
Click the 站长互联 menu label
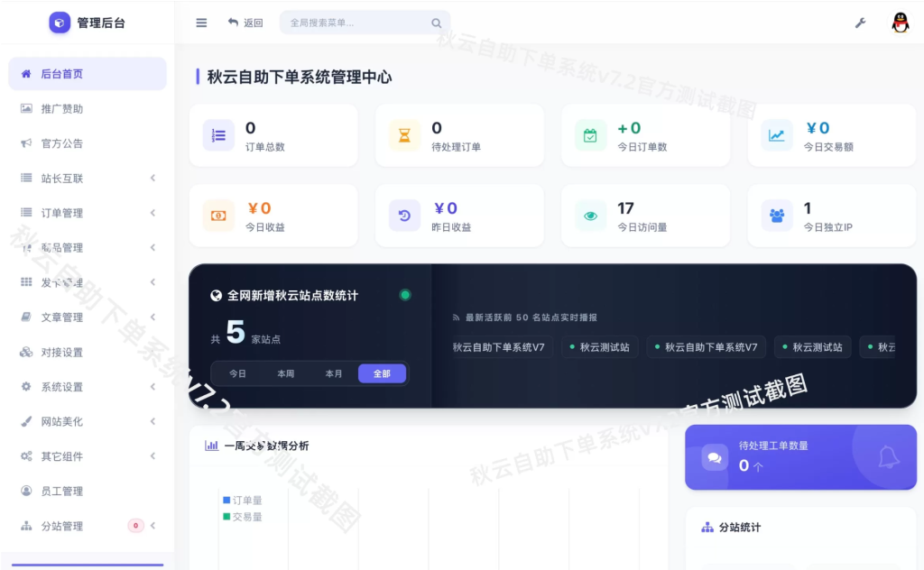click(62, 178)
